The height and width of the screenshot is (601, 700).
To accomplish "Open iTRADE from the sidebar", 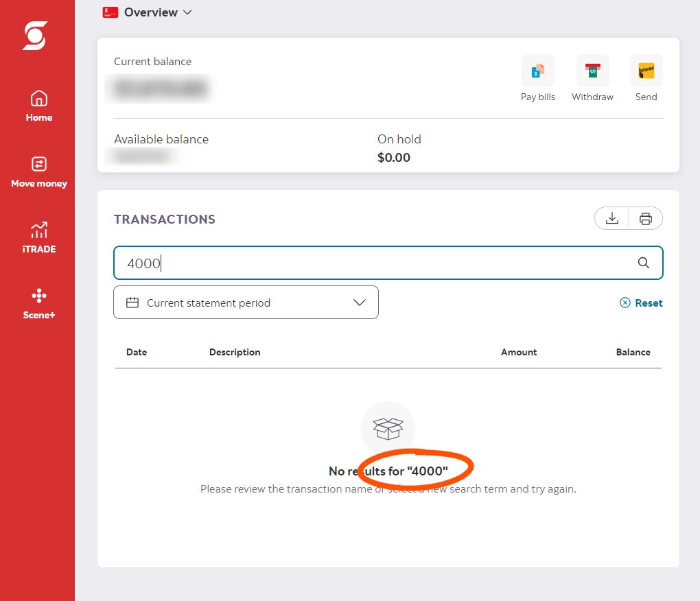I will pyautogui.click(x=39, y=238).
